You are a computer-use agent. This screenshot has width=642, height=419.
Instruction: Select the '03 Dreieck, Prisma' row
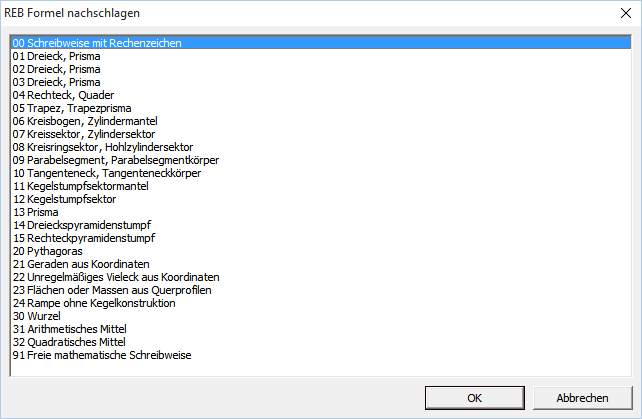[321, 82]
